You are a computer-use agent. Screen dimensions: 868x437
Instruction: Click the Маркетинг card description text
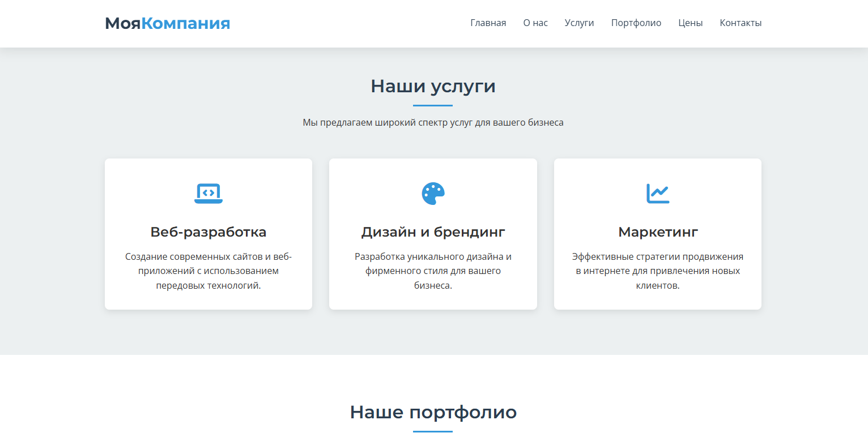click(x=657, y=271)
